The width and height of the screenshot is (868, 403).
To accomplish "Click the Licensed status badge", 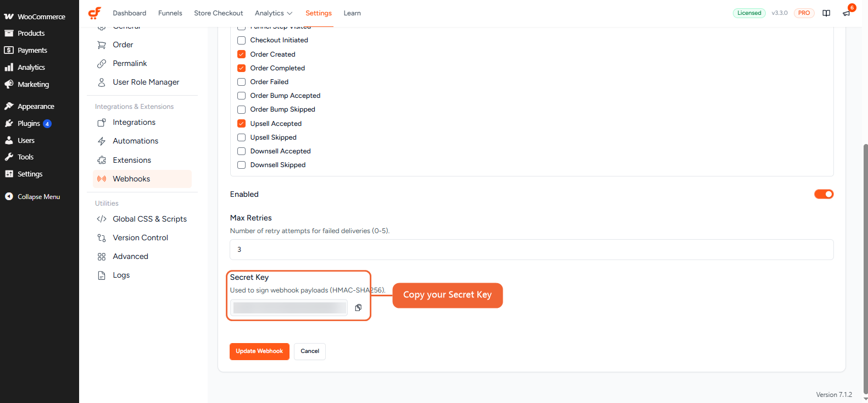I will [x=749, y=13].
